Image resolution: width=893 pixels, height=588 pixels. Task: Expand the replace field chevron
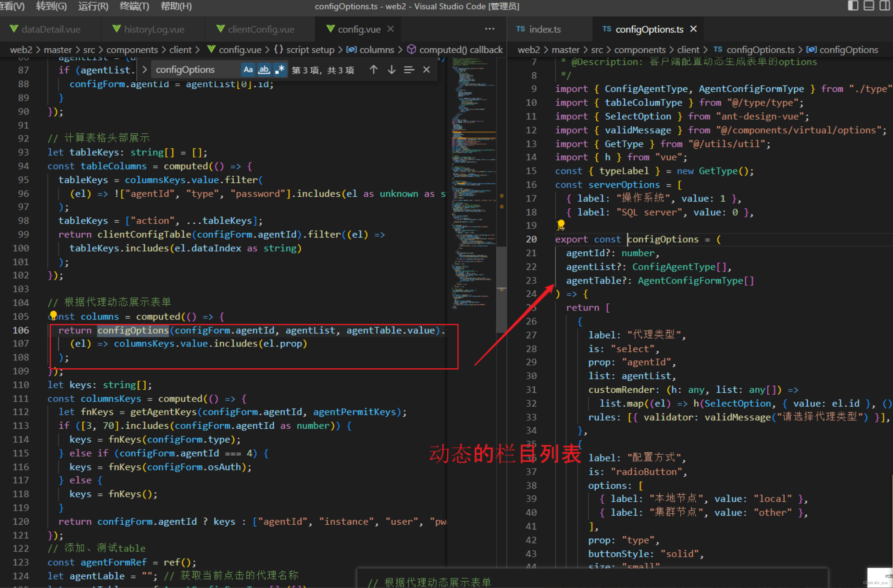tap(145, 70)
